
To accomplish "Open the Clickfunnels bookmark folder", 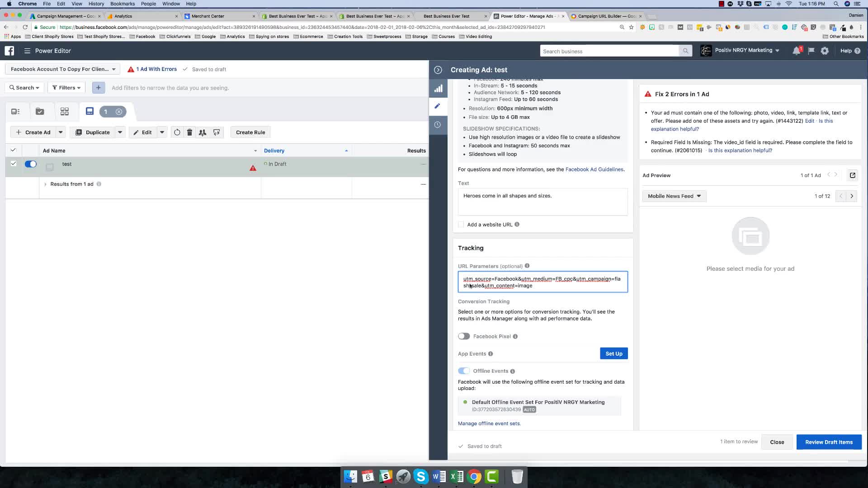I will (175, 37).
